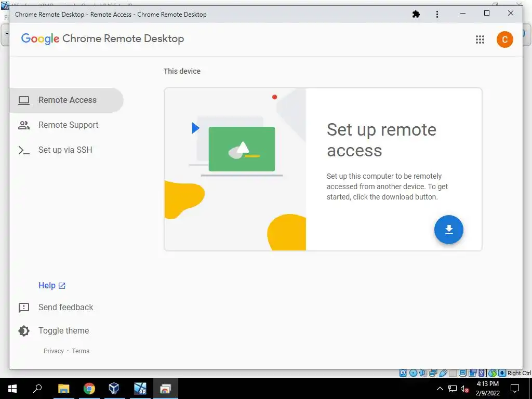Open the notification action center
Image resolution: width=532 pixels, height=399 pixels.
click(515, 389)
